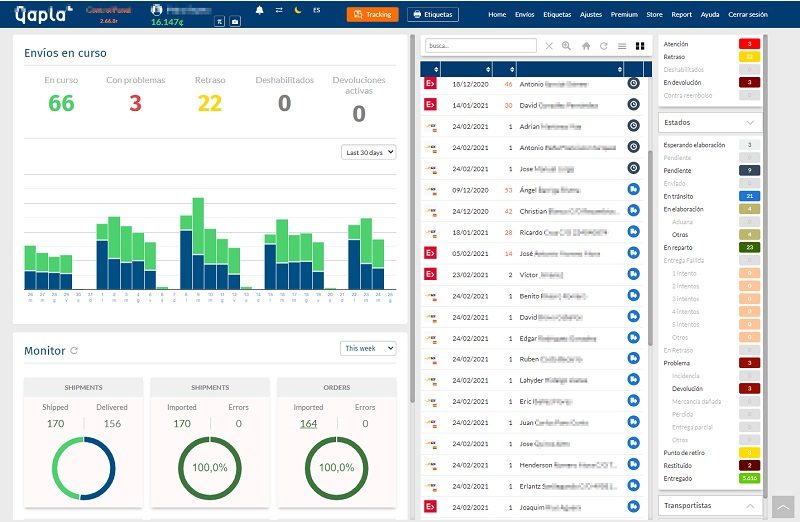Open the notifications bell icon
Image resolution: width=800 pixels, height=522 pixels.
[260, 10]
